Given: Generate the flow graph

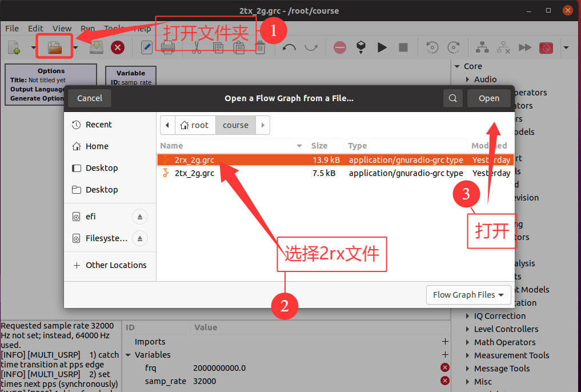Looking at the screenshot, I should coord(361,47).
